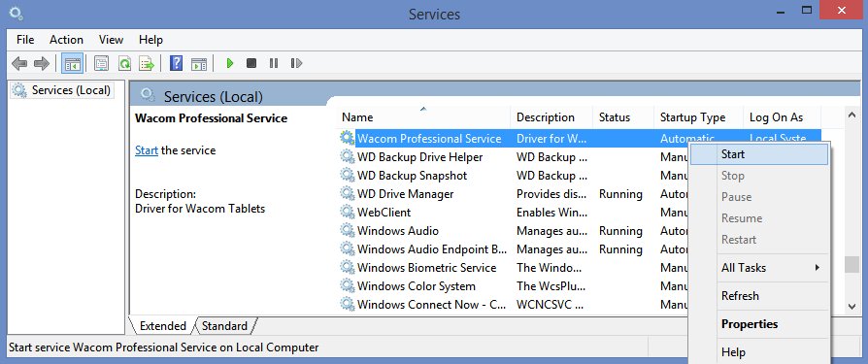This screenshot has width=868, height=364.
Task: Sort by the Log On As column header
Action: coord(782,117)
